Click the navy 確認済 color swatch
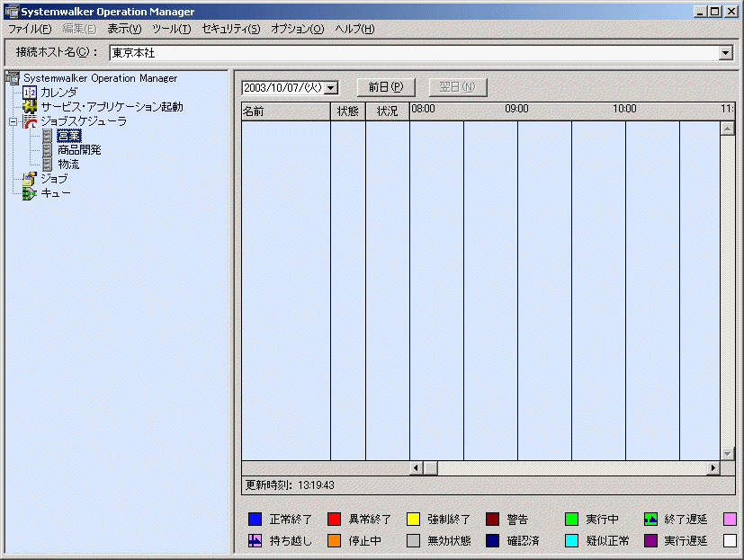Viewport: 744px width, 560px height. 492,540
